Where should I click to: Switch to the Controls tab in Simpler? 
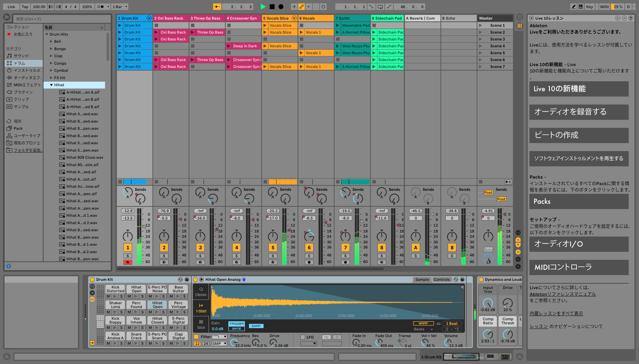click(x=441, y=280)
